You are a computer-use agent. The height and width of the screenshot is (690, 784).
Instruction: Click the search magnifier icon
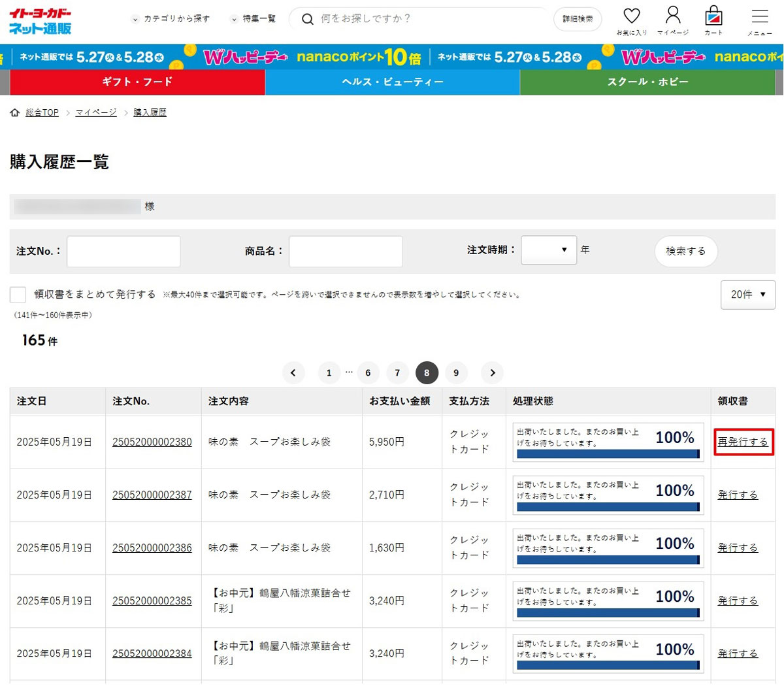(x=307, y=19)
